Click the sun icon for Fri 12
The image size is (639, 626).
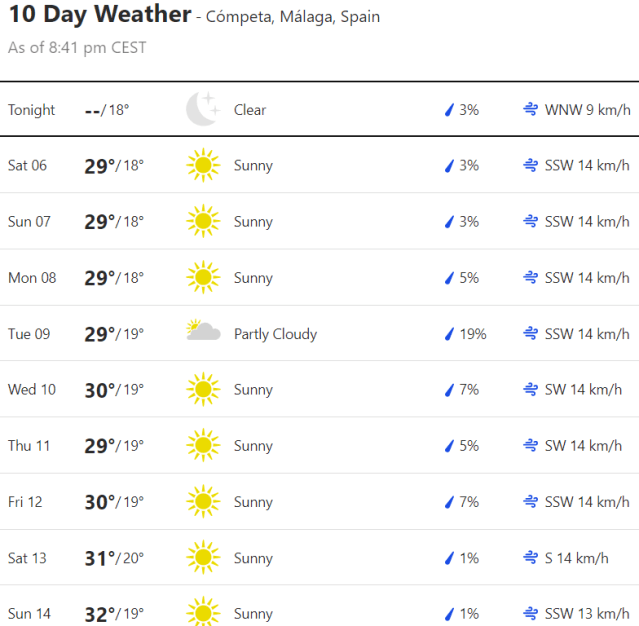point(203,501)
